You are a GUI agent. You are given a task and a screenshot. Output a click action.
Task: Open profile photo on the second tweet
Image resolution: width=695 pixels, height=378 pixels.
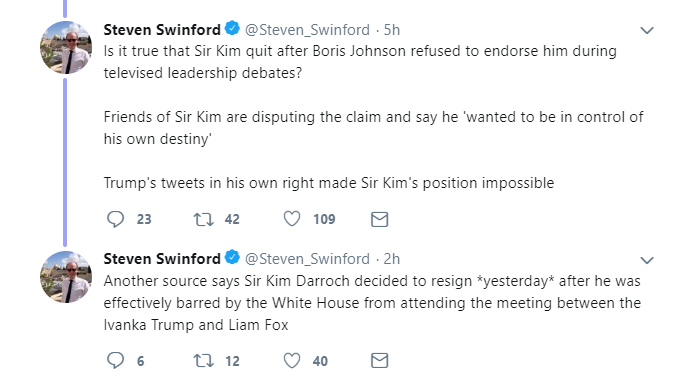click(66, 277)
